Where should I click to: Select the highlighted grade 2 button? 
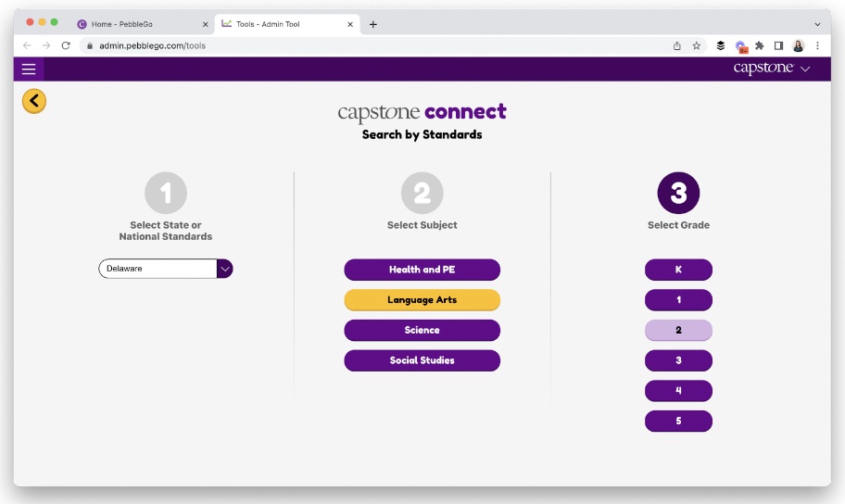tap(678, 330)
